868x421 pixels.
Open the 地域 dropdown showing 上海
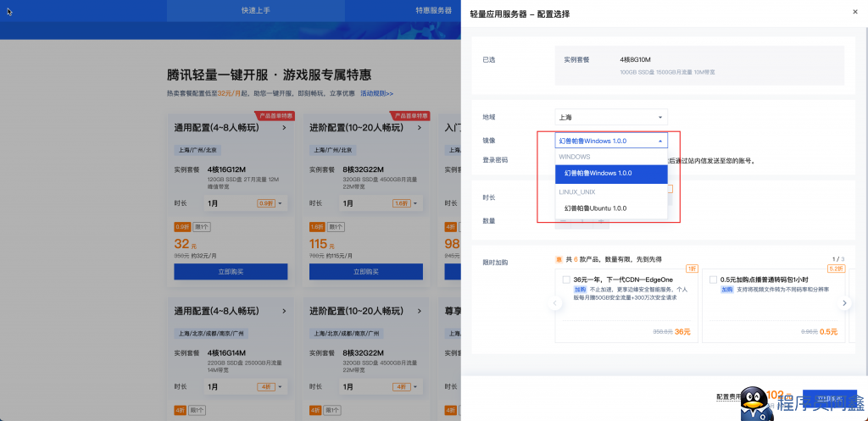point(611,117)
